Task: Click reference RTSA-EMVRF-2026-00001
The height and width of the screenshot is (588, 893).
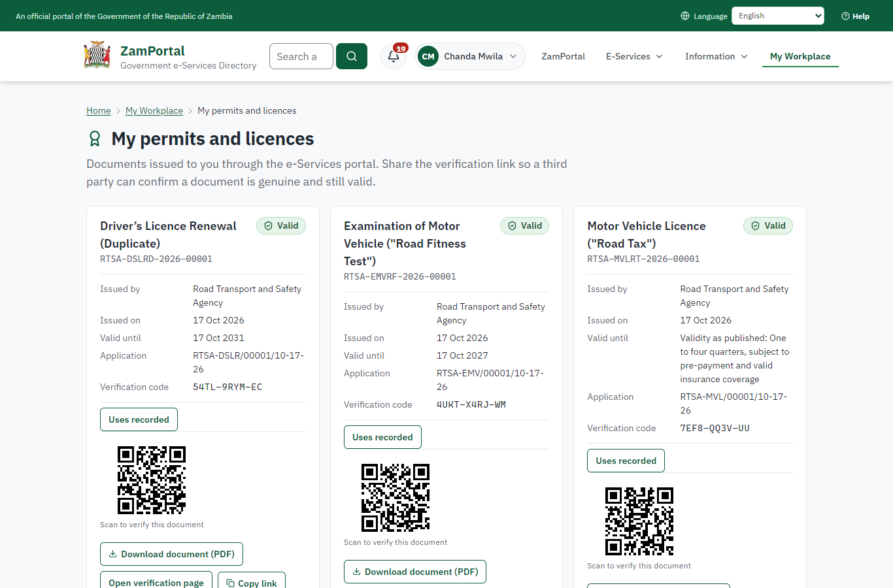Action: tap(400, 276)
